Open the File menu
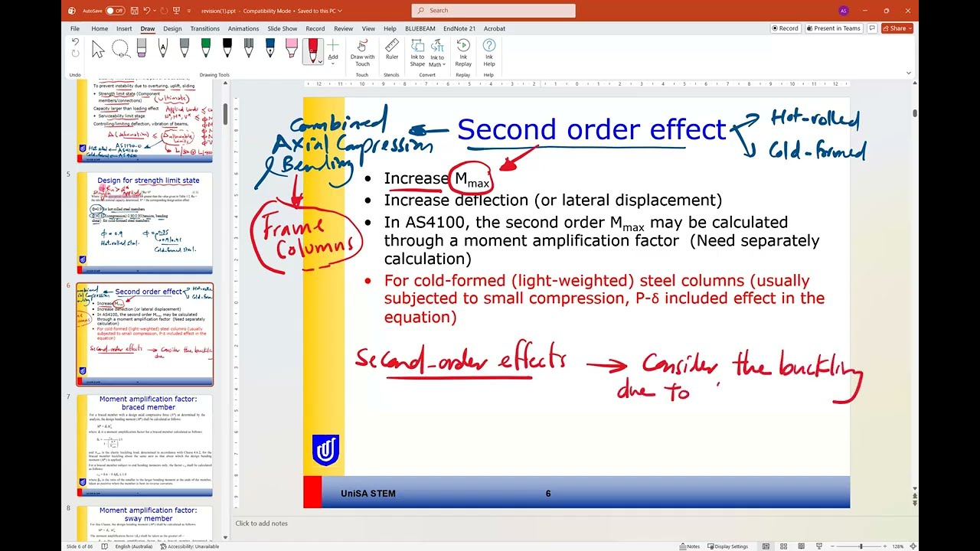 pos(75,28)
